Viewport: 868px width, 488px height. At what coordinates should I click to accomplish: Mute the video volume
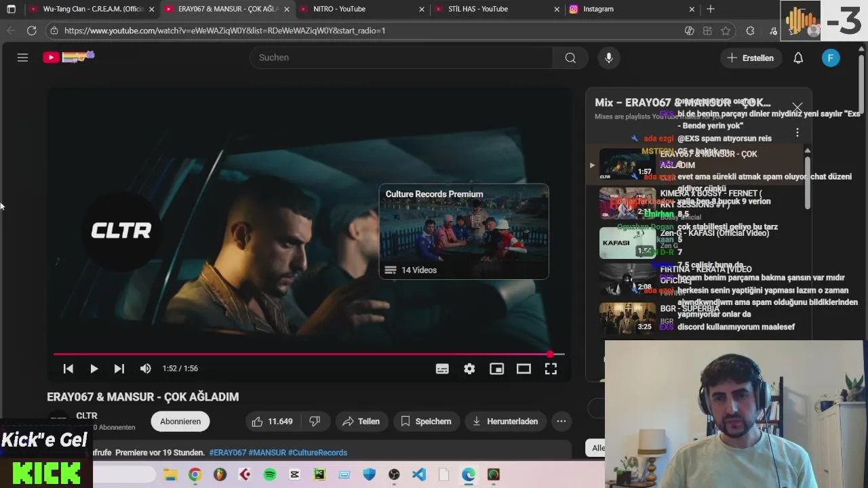click(145, 369)
